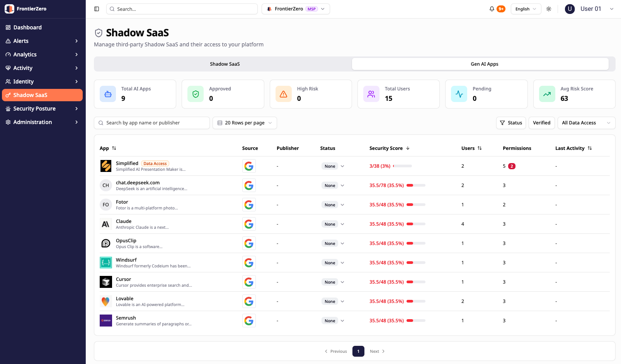This screenshot has width=621, height=364.
Task: Click the Total Users people icon
Action: tap(371, 94)
